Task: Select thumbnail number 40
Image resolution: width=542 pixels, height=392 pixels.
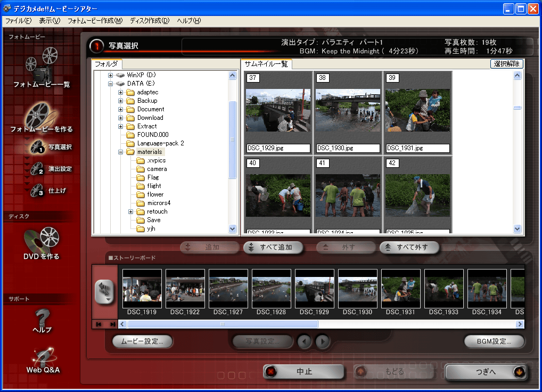Action: [x=278, y=195]
